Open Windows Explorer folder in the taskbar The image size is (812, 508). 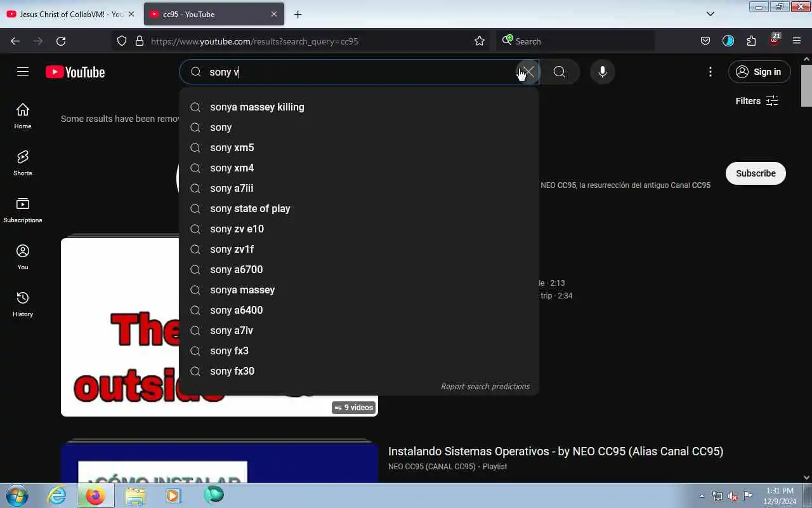click(x=135, y=495)
